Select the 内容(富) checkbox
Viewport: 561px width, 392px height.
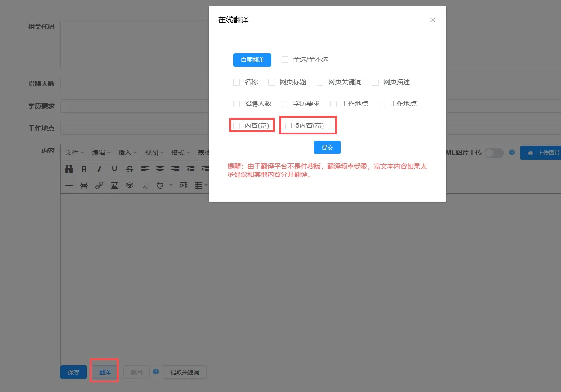point(237,125)
